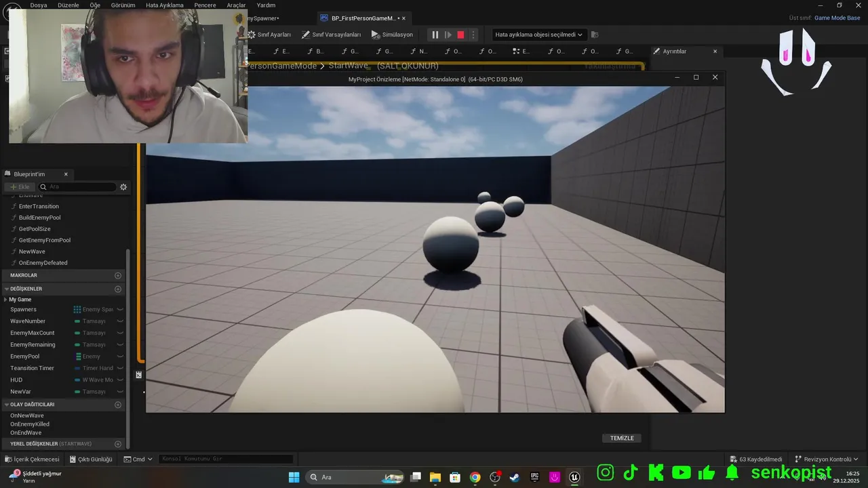The height and width of the screenshot is (488, 868).
Task: Focus the Konsol Komutunu Gir field
Action: [226, 459]
